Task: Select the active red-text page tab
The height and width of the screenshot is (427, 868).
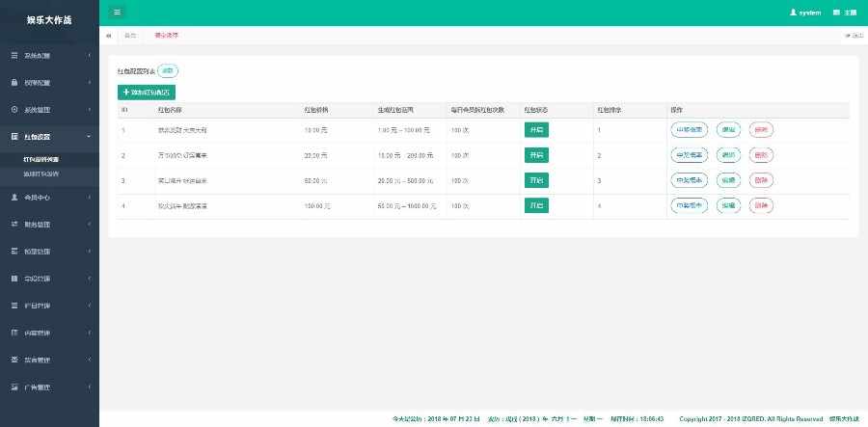Action: [x=166, y=36]
